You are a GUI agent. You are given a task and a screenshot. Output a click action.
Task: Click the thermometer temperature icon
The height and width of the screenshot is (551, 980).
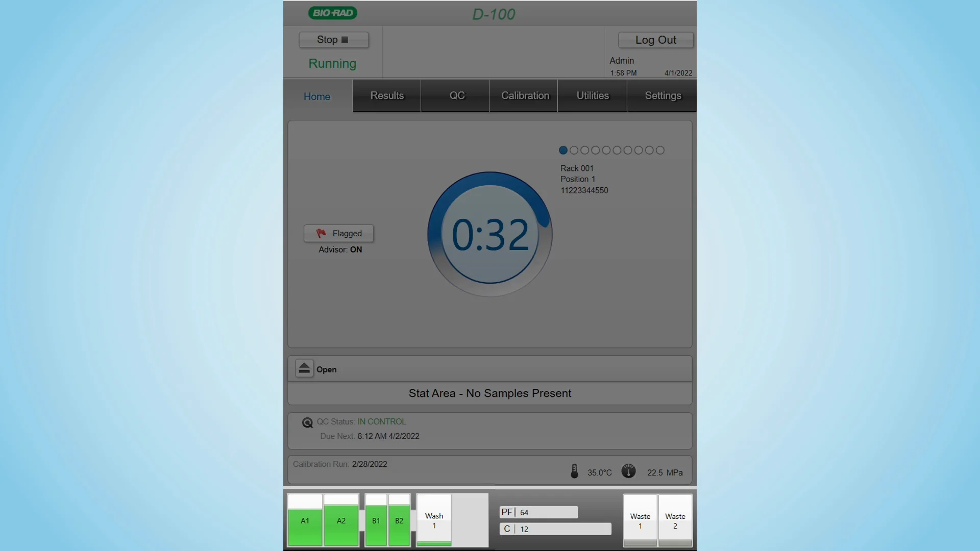click(574, 471)
